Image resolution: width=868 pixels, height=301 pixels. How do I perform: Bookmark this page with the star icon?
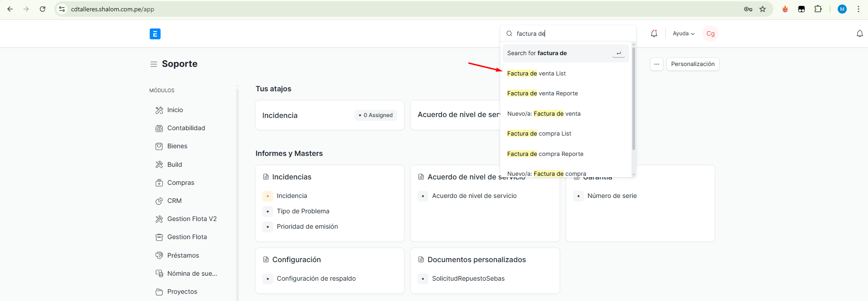point(763,9)
